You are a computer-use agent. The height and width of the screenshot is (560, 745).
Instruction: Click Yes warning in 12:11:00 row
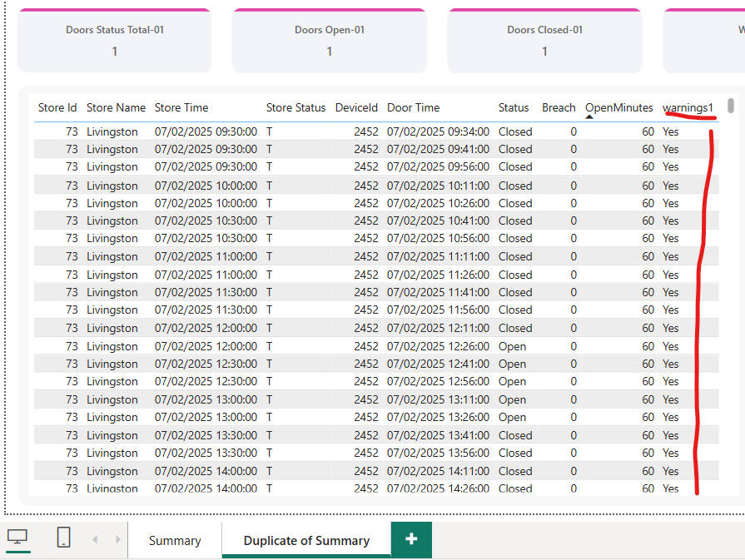pyautogui.click(x=670, y=328)
